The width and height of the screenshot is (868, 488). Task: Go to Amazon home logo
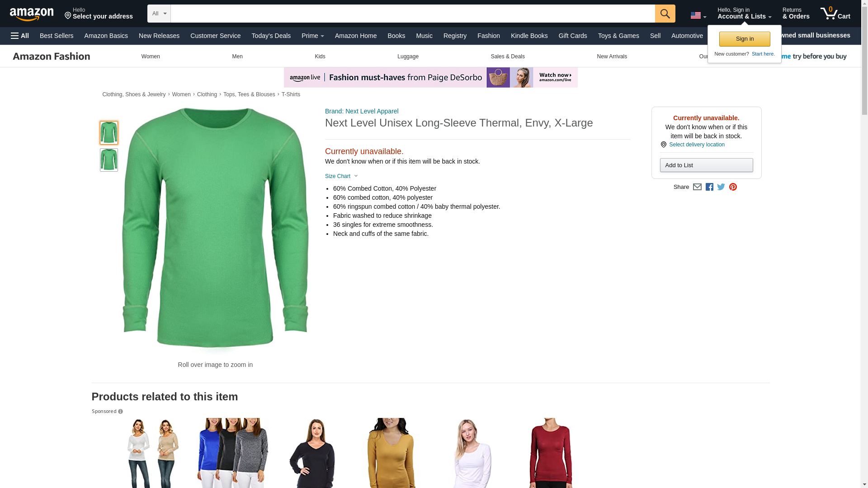pos(32,14)
